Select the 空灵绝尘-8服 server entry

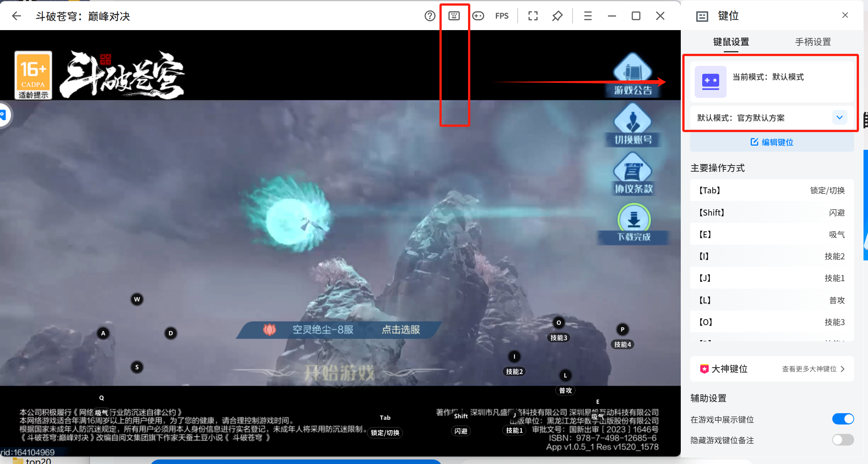pos(323,330)
